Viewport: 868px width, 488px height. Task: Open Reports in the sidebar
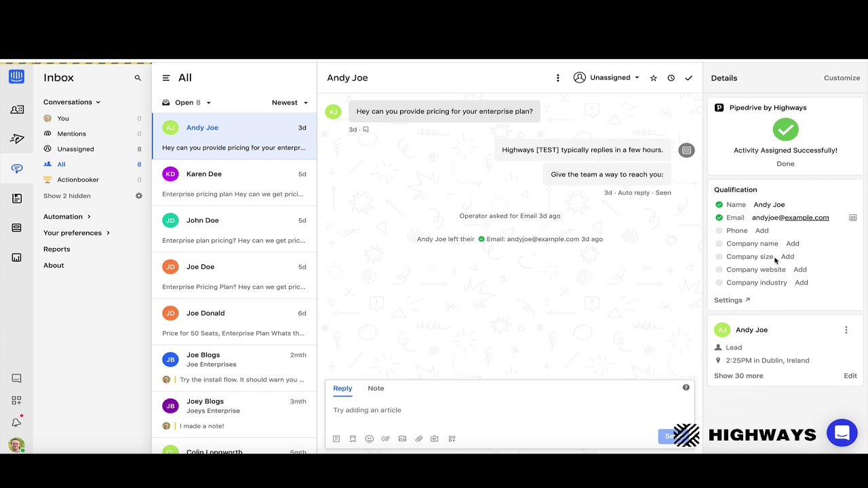click(x=57, y=249)
